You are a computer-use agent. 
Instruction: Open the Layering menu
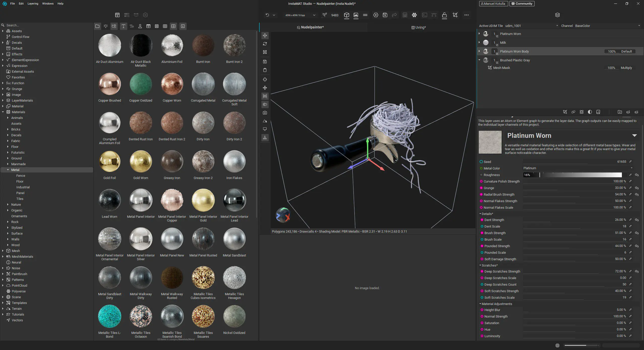pyautogui.click(x=33, y=4)
